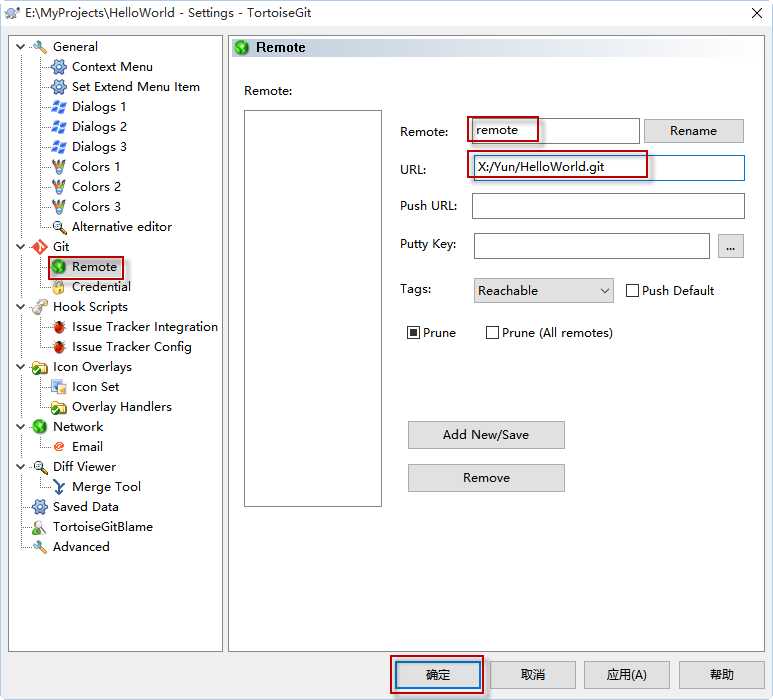
Task: Click the Dialogs 2 windows icon
Action: (x=59, y=127)
